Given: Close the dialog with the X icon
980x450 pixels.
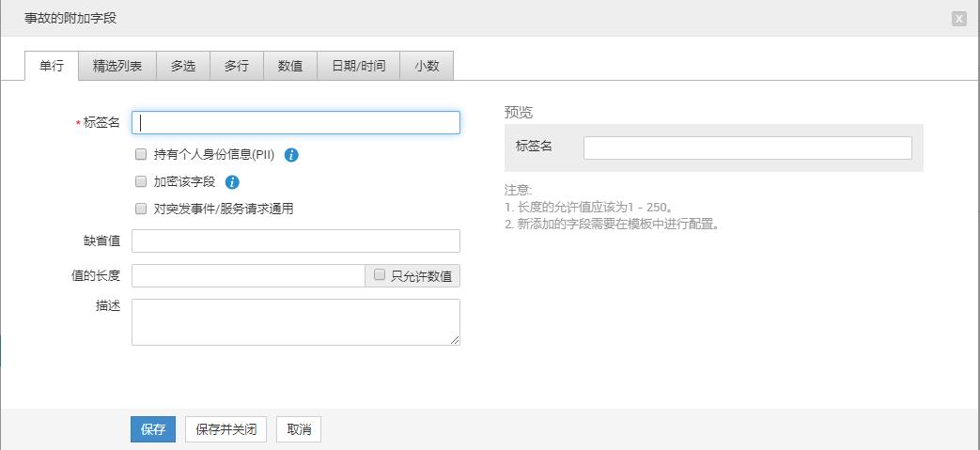Looking at the screenshot, I should 958,19.
